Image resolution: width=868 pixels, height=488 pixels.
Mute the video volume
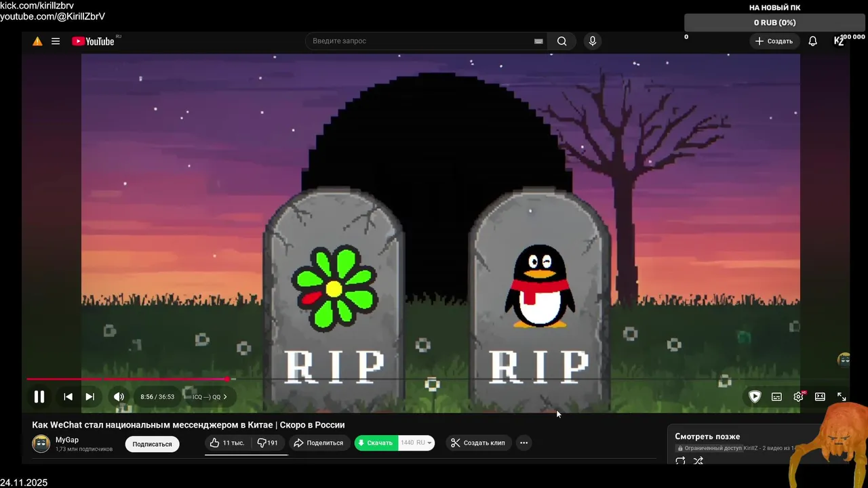[119, 396]
